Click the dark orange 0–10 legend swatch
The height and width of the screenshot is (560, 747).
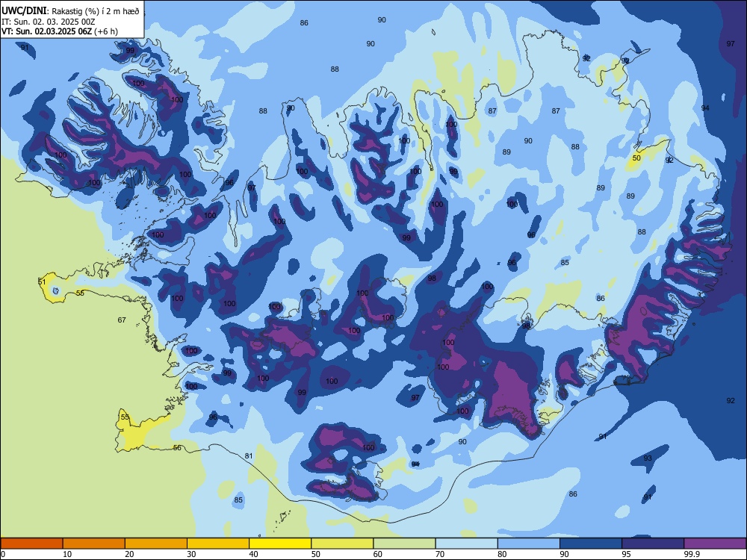pyautogui.click(x=31, y=544)
